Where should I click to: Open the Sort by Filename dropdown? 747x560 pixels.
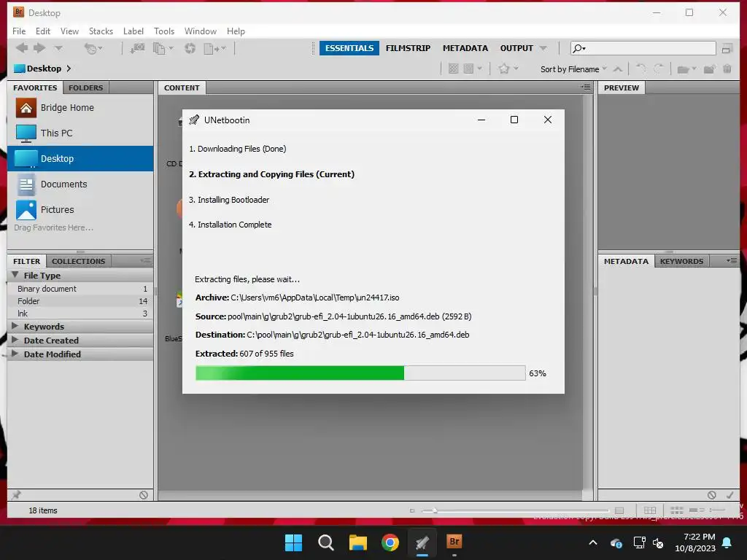pyautogui.click(x=573, y=69)
